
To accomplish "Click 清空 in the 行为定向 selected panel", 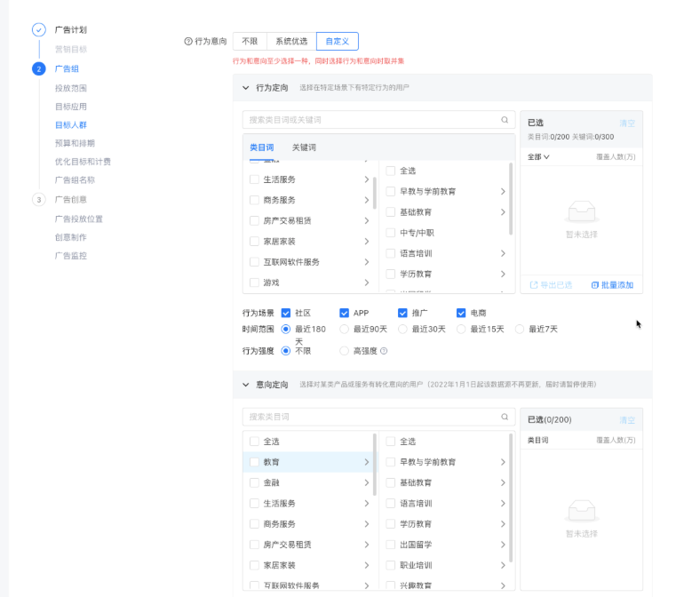I will click(x=626, y=123).
